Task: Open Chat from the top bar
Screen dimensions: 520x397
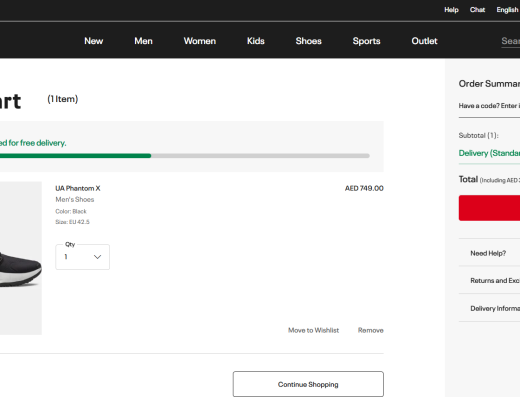Action: [477, 10]
